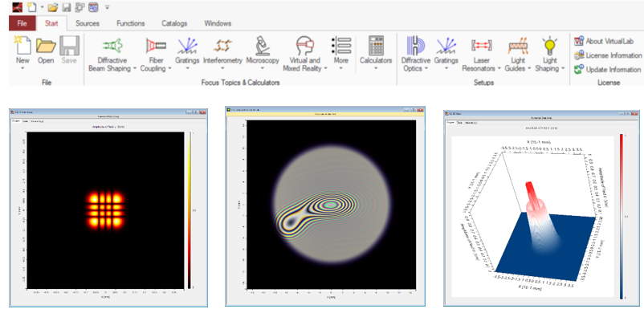
Task: Switch to the Sources ribbon tab
Action: coord(88,23)
